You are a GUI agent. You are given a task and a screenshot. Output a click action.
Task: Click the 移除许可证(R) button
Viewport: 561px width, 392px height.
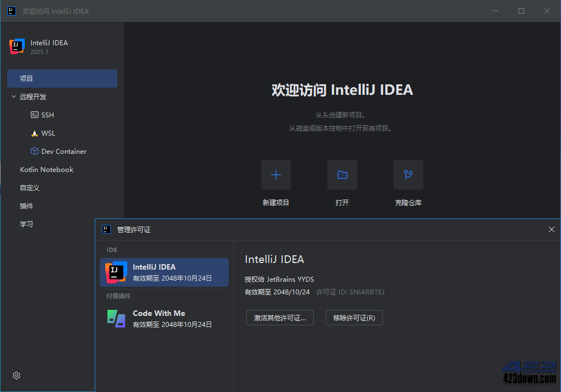click(x=354, y=318)
